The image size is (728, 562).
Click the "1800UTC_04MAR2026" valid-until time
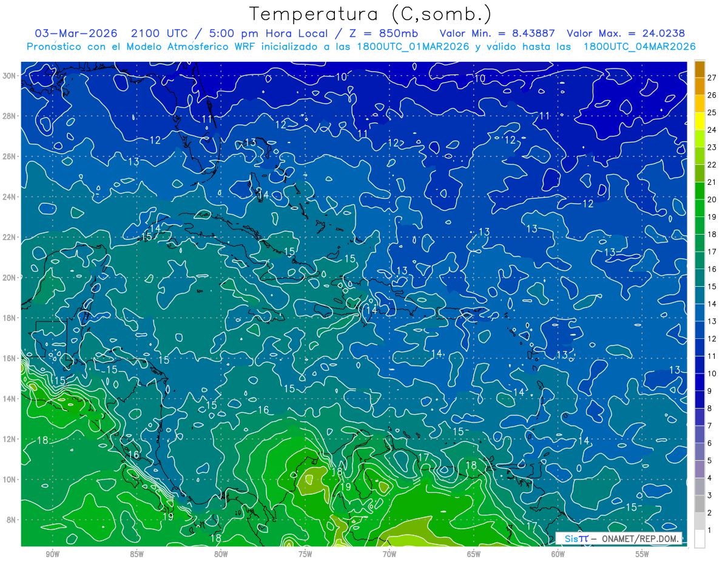(x=639, y=47)
